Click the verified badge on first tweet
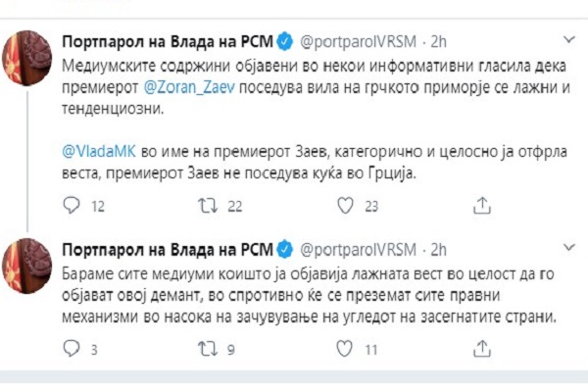Image resolution: width=588 pixels, height=392 pixels. [285, 41]
